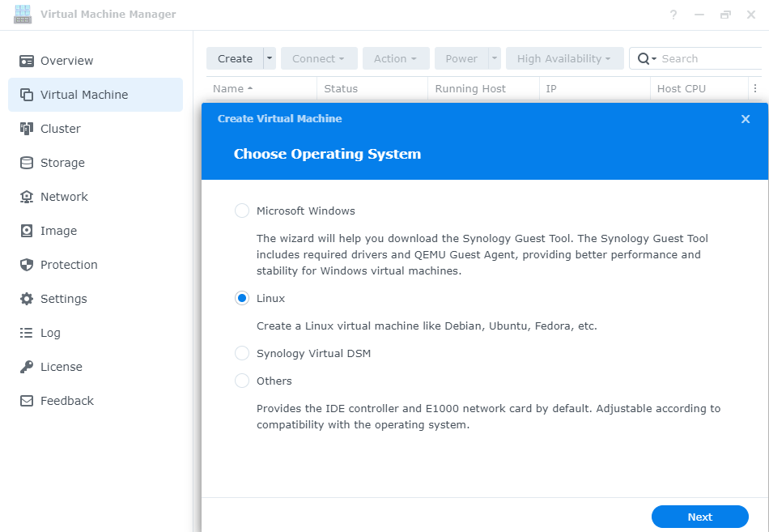Click the Status column header
The width and height of the screenshot is (769, 532).
tap(372, 89)
